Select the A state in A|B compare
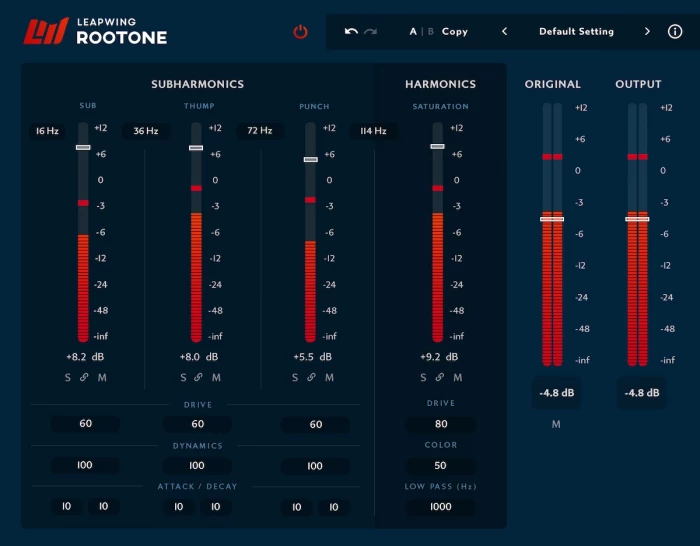The width and height of the screenshot is (700, 546). click(413, 32)
